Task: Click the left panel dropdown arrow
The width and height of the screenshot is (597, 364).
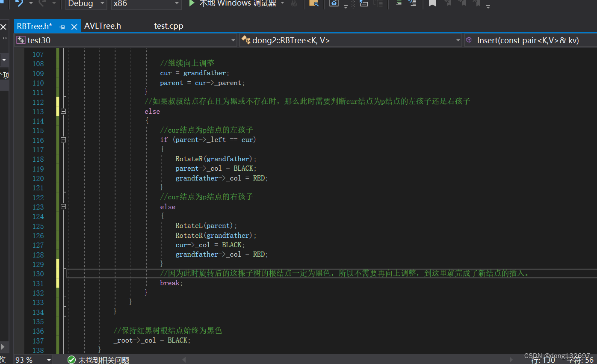Action: (x=4, y=60)
